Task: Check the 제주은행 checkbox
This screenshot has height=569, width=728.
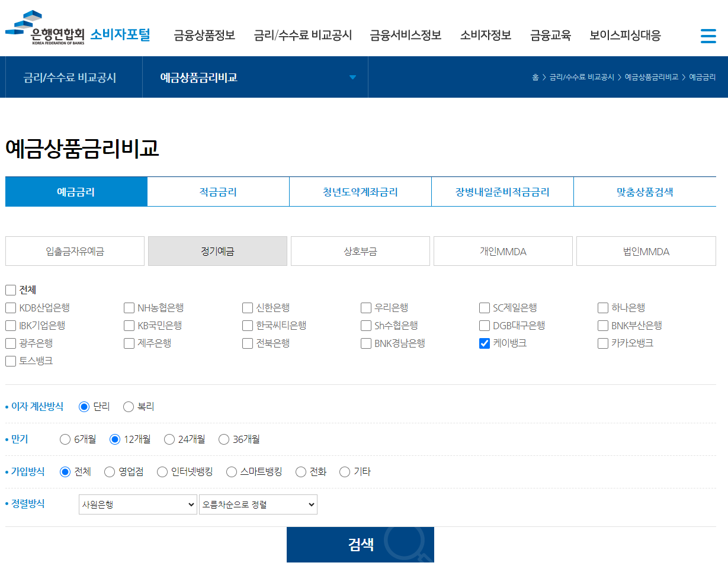Action: tap(129, 343)
